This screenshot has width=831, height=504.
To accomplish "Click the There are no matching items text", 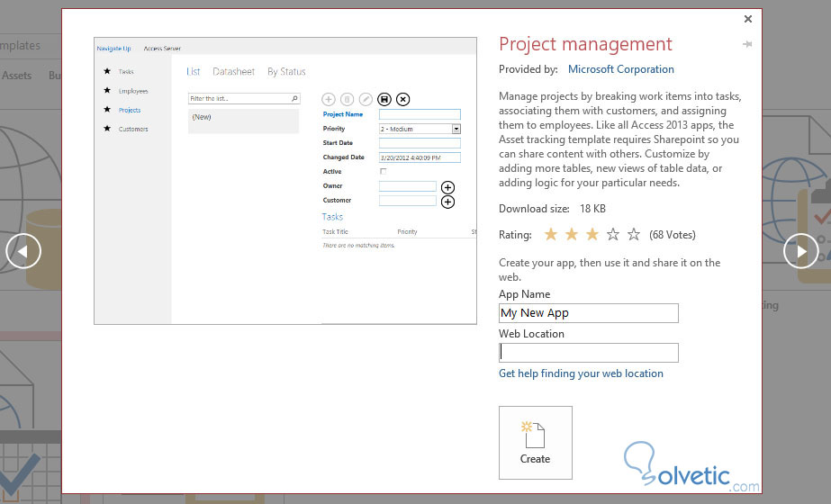I will pos(359,246).
